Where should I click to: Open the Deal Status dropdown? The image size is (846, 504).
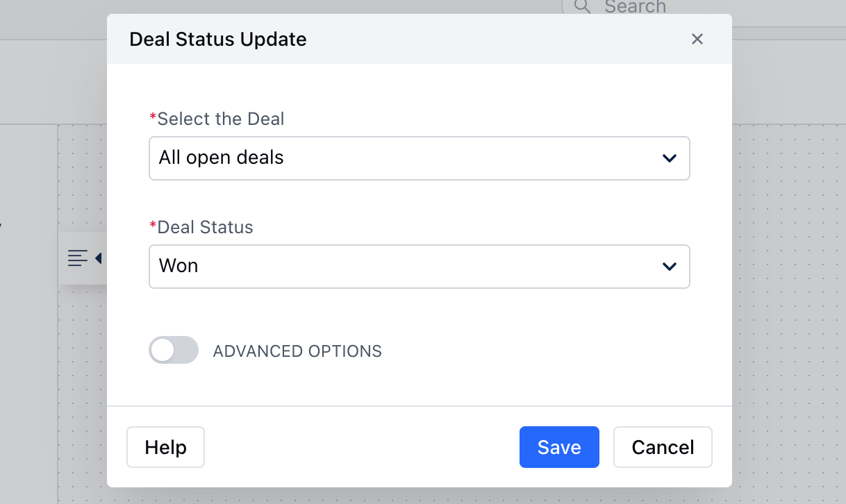[420, 266]
